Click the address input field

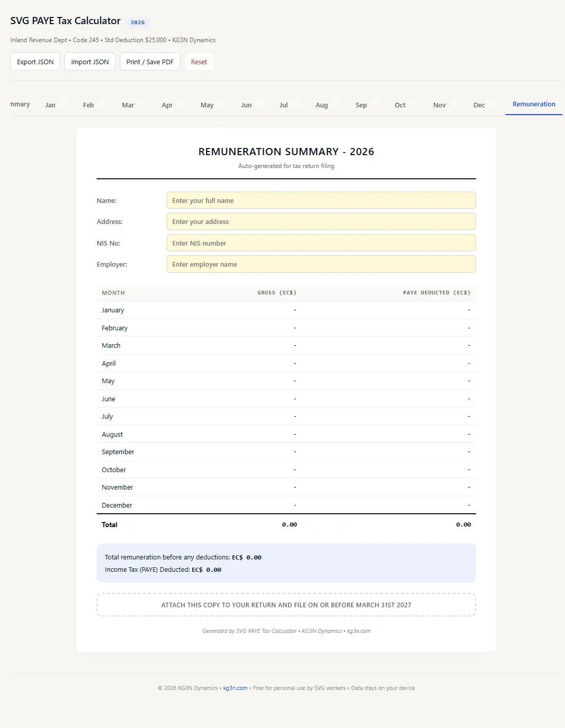click(321, 221)
